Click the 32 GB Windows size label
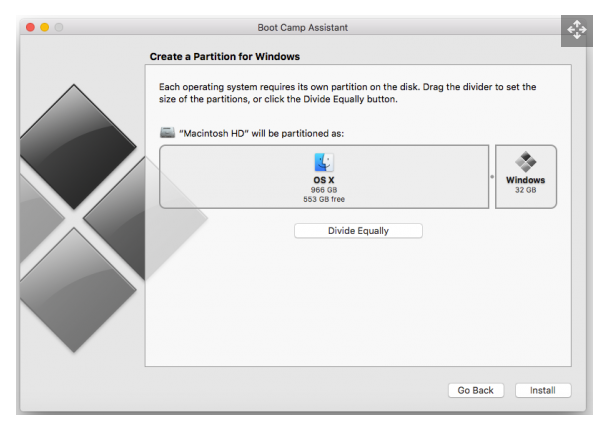602x424 pixels. click(x=525, y=190)
